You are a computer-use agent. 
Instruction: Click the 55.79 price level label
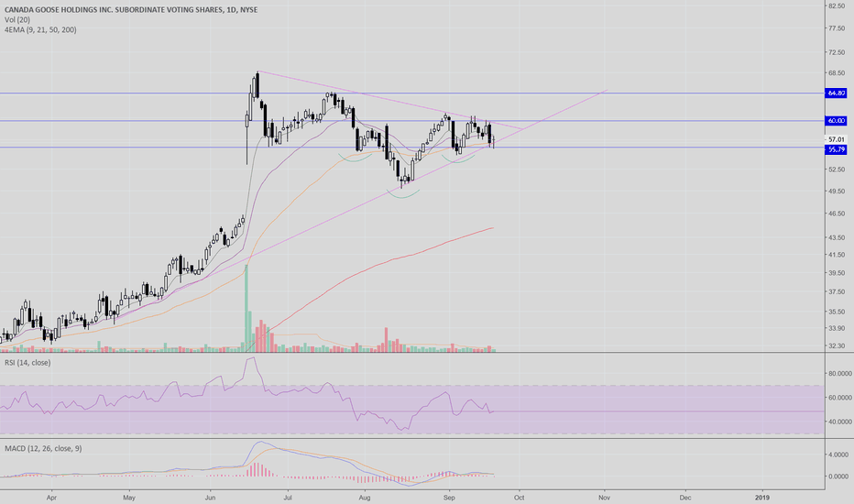tap(836, 149)
